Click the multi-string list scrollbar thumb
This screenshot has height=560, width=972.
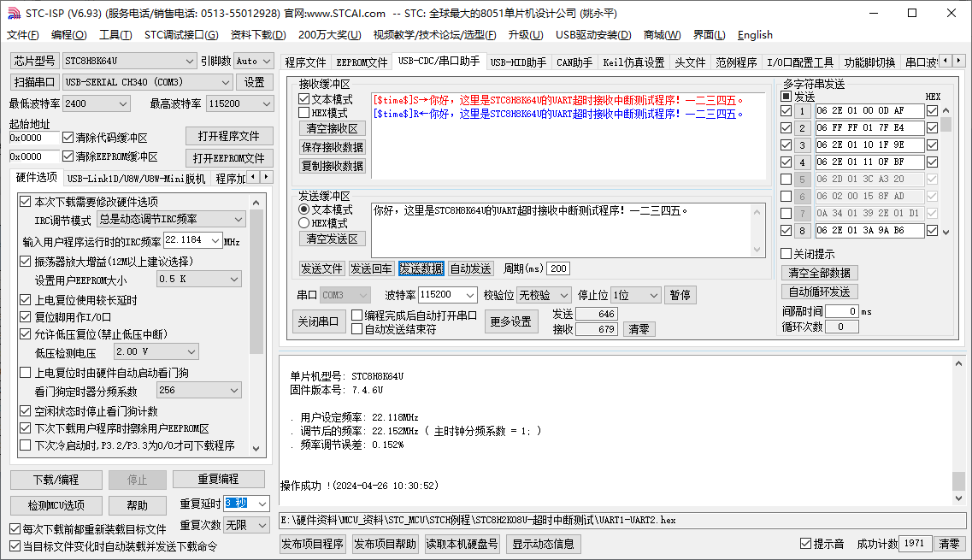[x=946, y=124]
